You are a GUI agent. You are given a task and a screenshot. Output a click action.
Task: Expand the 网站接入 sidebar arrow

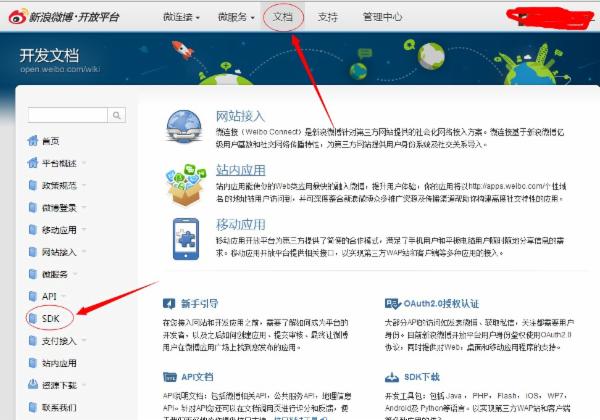coord(83,252)
